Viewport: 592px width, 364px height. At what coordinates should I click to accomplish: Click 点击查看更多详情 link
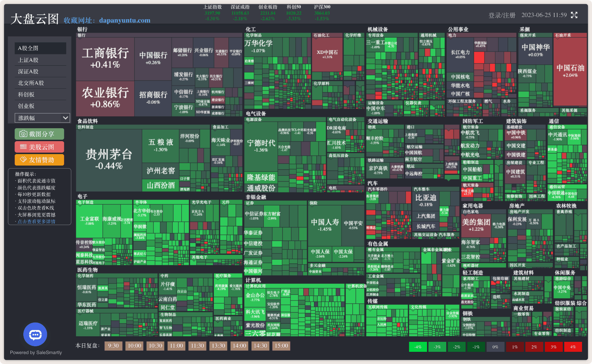click(36, 221)
